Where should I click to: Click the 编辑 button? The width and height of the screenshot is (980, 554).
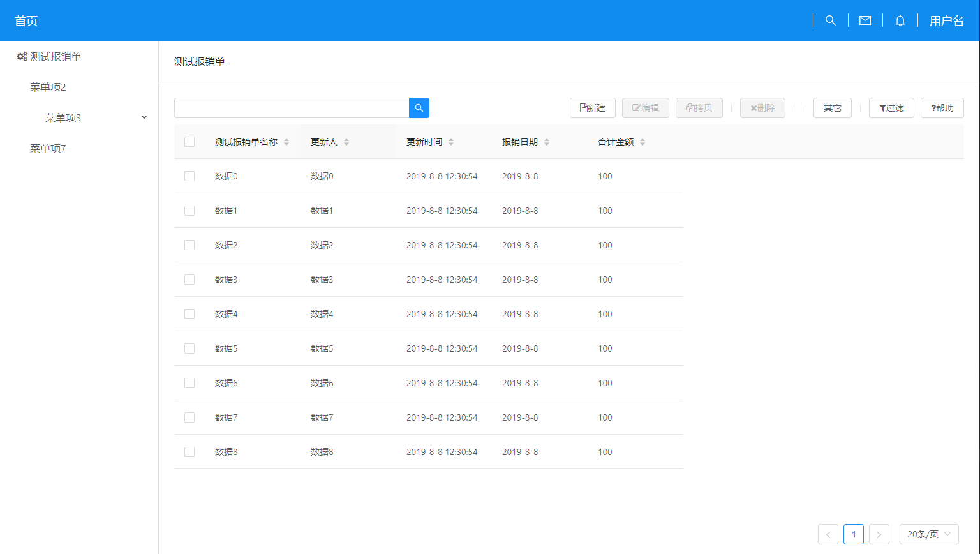tap(646, 108)
